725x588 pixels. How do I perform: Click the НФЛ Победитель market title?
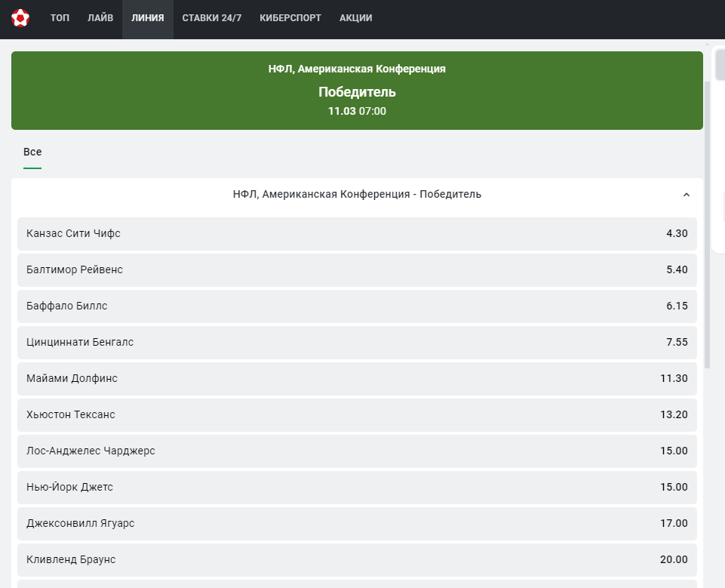(357, 194)
